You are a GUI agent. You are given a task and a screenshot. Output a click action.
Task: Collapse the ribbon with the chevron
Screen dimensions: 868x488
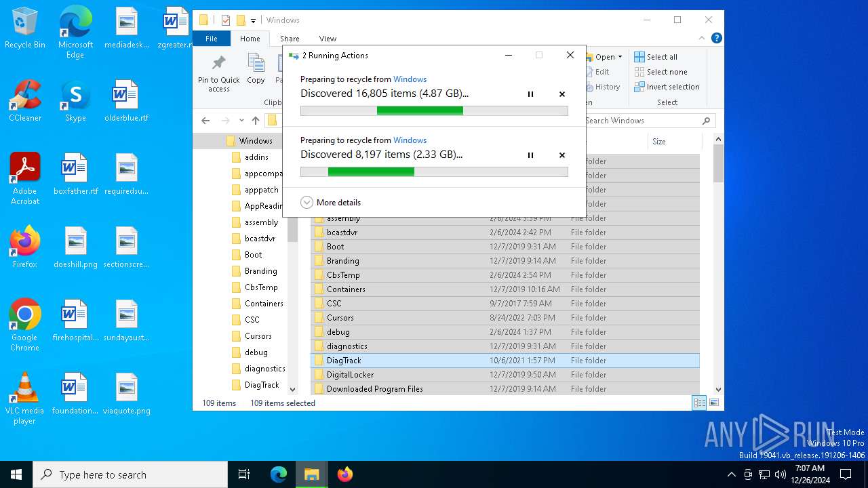tap(702, 39)
